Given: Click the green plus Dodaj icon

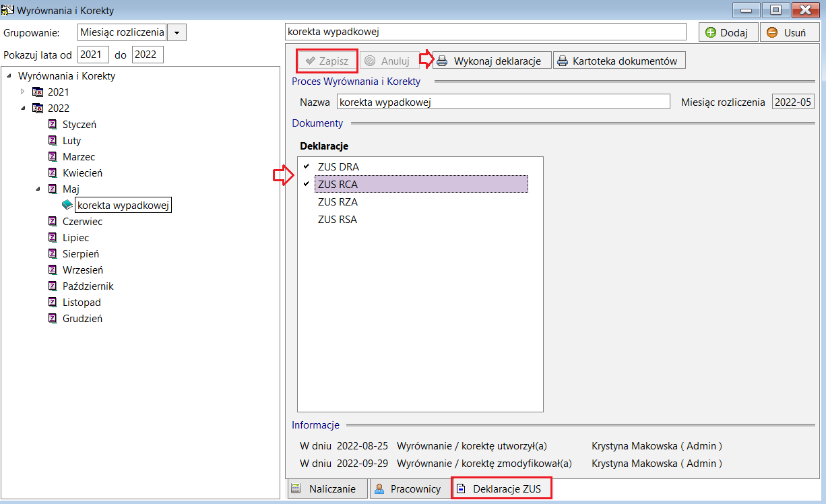Looking at the screenshot, I should pyautogui.click(x=711, y=32).
